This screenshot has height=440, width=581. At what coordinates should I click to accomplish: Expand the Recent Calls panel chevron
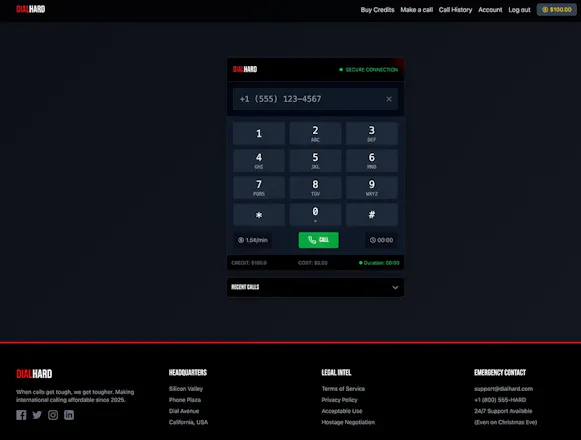[395, 287]
